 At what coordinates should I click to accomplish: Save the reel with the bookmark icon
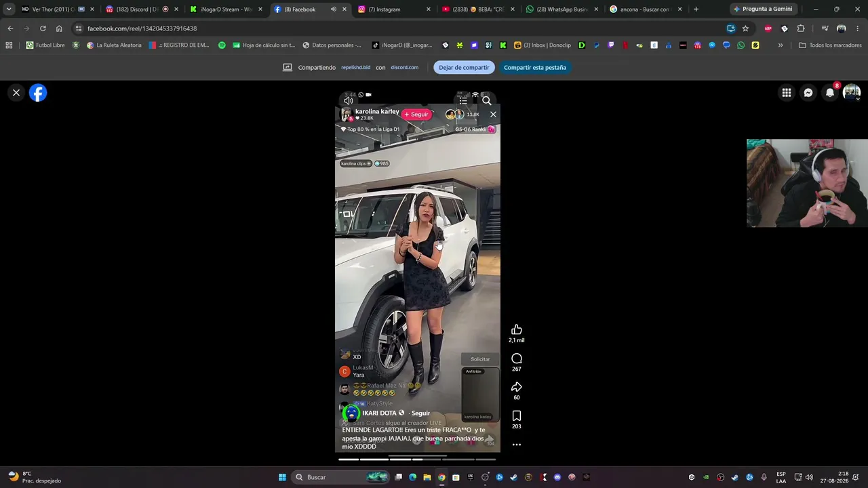coord(517,415)
